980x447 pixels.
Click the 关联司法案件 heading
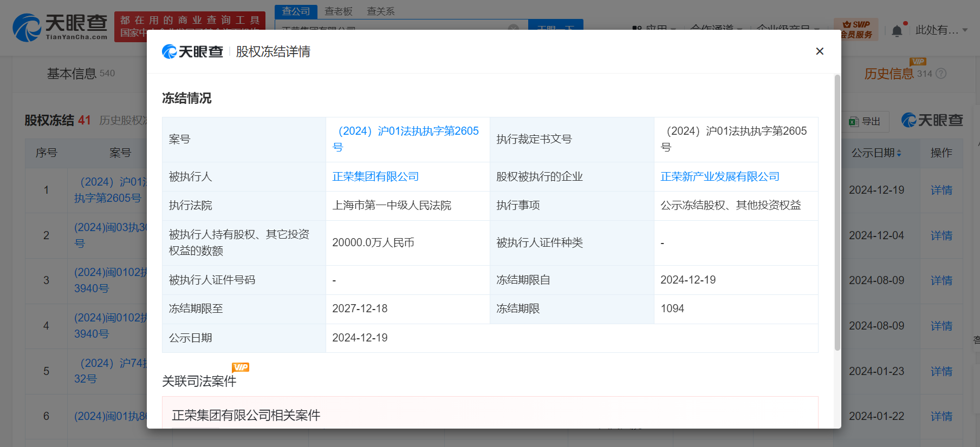click(199, 381)
